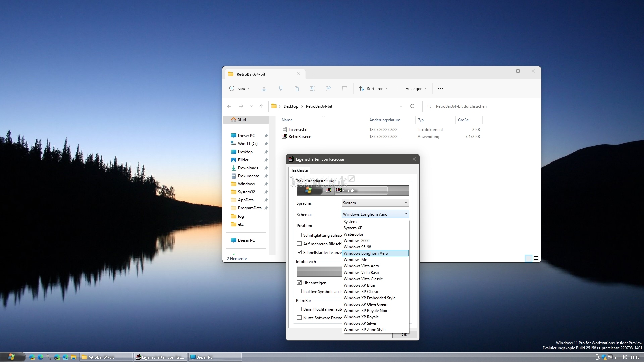This screenshot has width=644, height=362.
Task: Click the Share icon in Explorer toolbar
Action: coord(328,89)
